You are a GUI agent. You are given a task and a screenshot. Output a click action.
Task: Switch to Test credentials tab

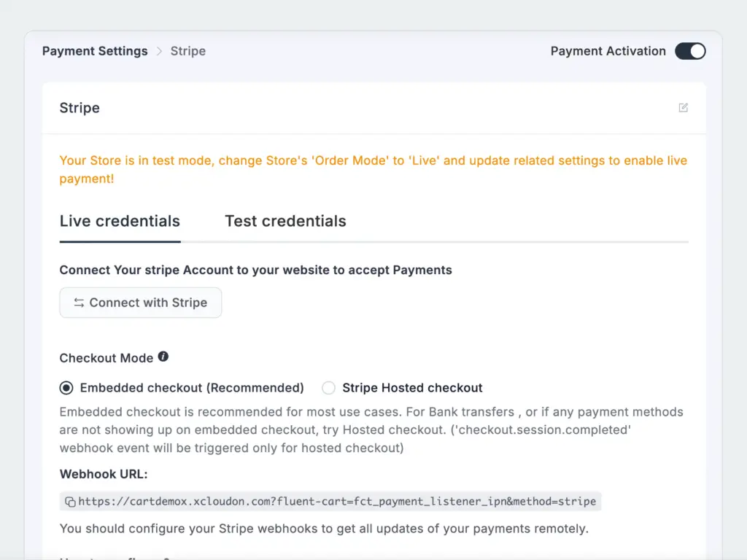285,222
